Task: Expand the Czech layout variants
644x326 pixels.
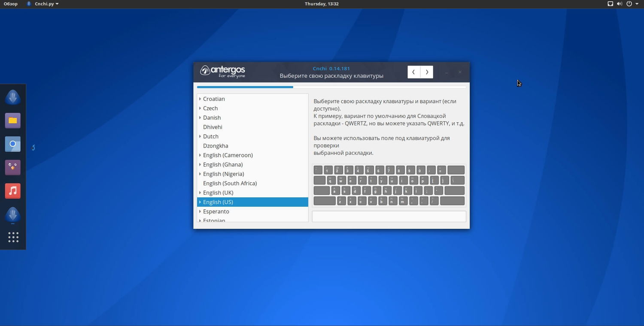Action: [x=200, y=108]
